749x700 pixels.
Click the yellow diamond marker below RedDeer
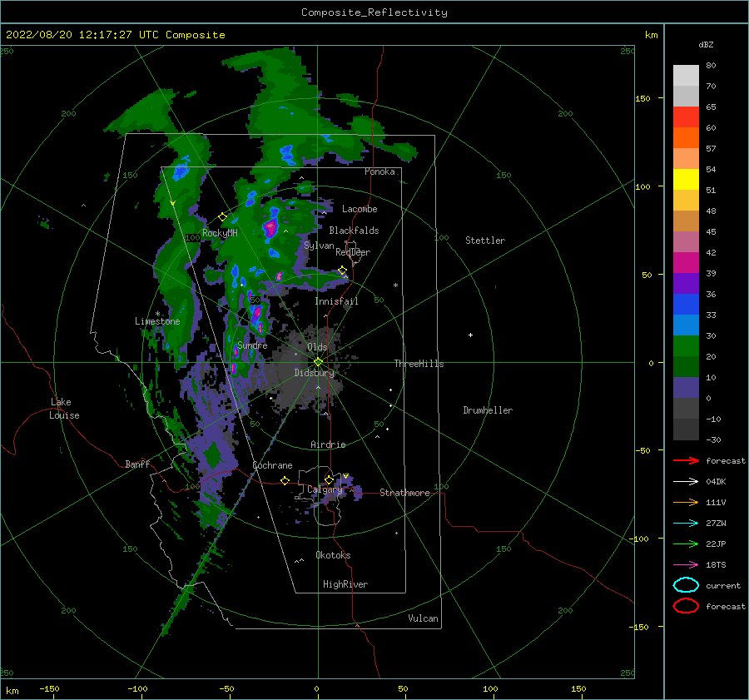click(342, 271)
